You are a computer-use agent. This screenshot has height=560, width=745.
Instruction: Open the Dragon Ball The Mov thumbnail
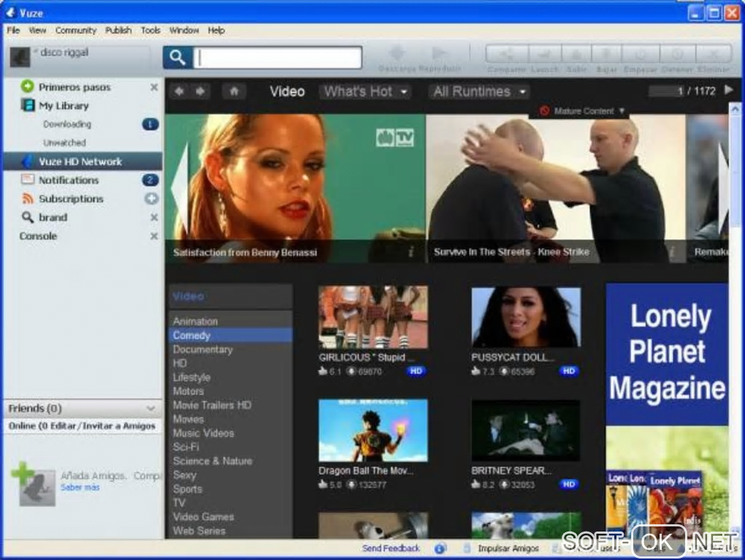tap(373, 430)
